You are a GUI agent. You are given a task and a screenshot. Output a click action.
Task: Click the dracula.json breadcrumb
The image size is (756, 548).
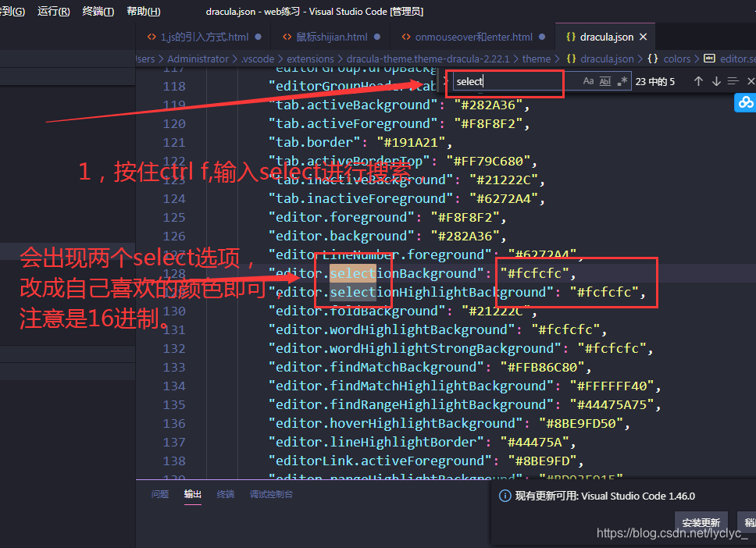click(607, 59)
